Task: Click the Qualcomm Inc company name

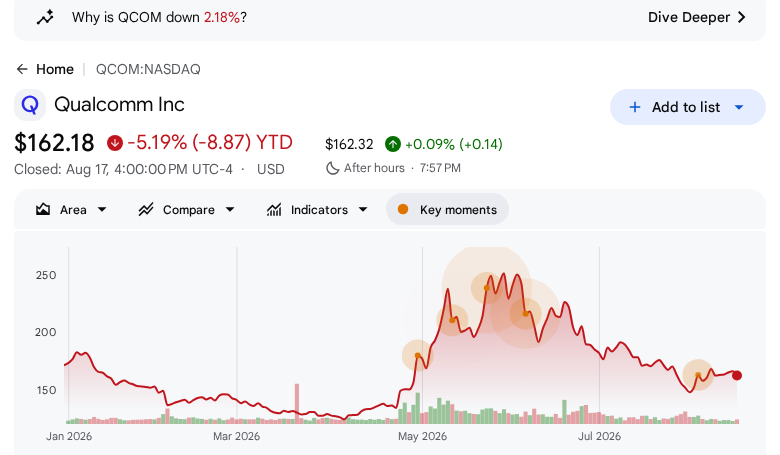Action: (119, 104)
